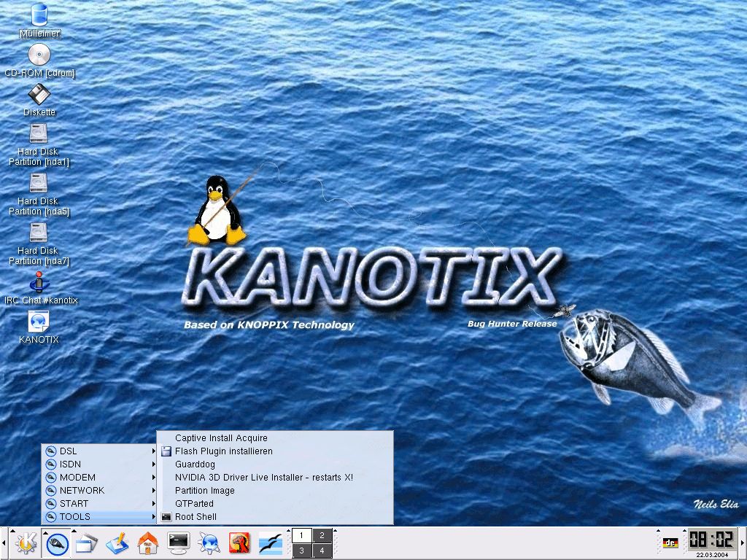Click the Kanotix fish menu button

tap(57, 544)
